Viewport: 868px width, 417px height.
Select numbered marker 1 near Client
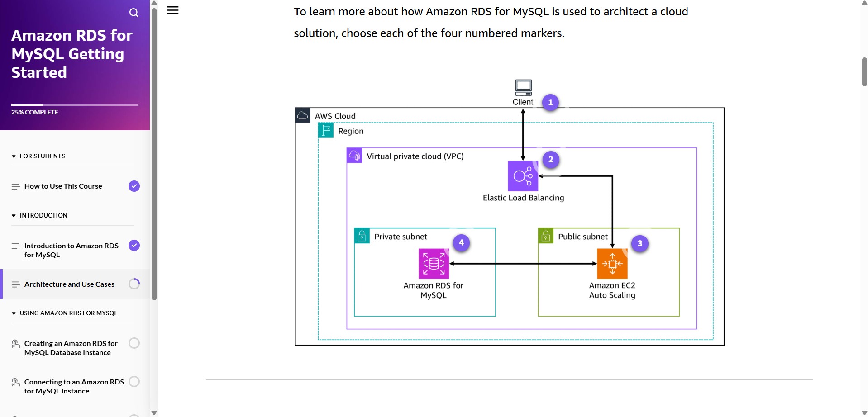click(550, 103)
